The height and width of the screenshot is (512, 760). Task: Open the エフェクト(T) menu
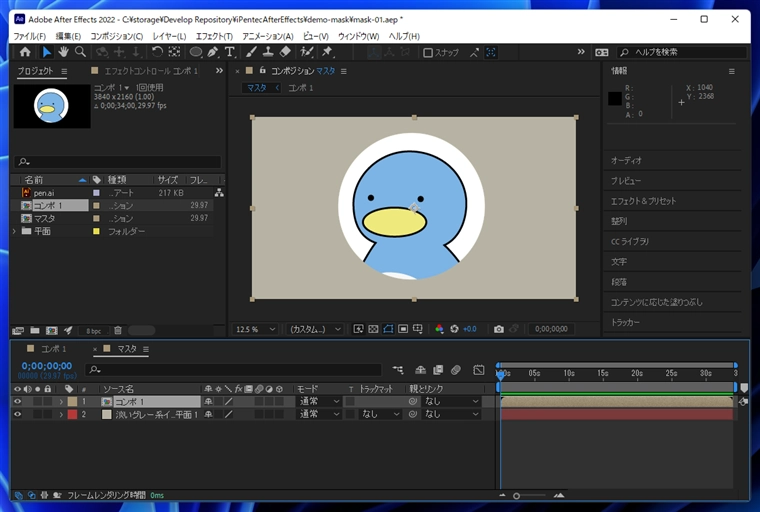pyautogui.click(x=214, y=36)
